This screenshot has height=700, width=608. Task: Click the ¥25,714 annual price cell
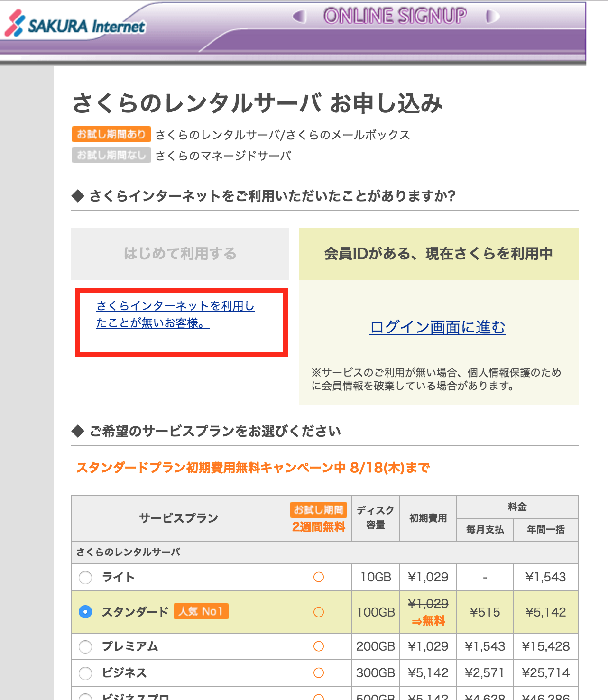[546, 673]
